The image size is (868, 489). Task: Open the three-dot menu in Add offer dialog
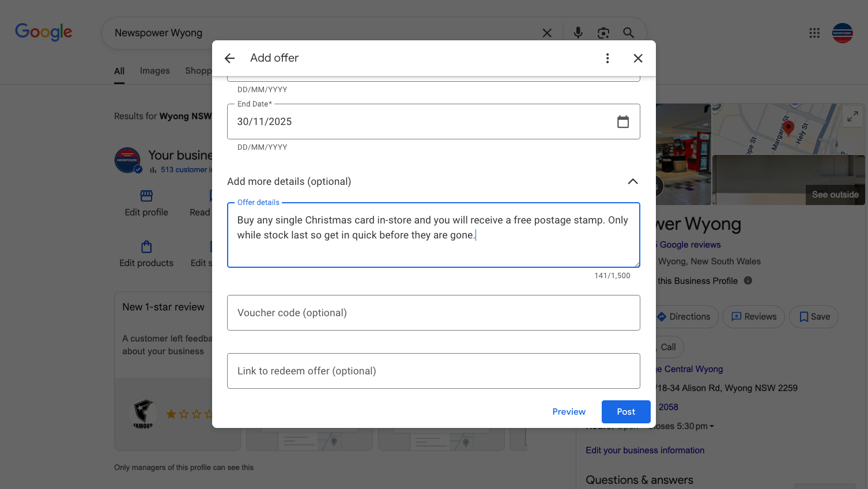click(x=607, y=58)
